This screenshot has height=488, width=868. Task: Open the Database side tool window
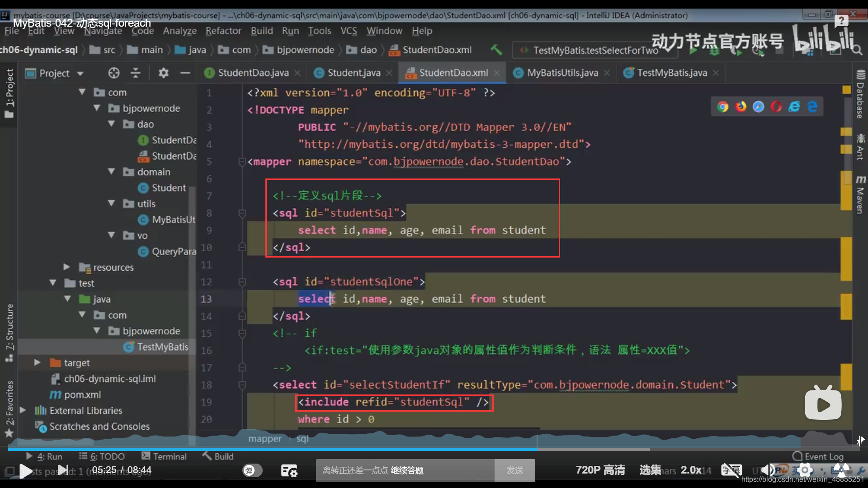click(860, 94)
